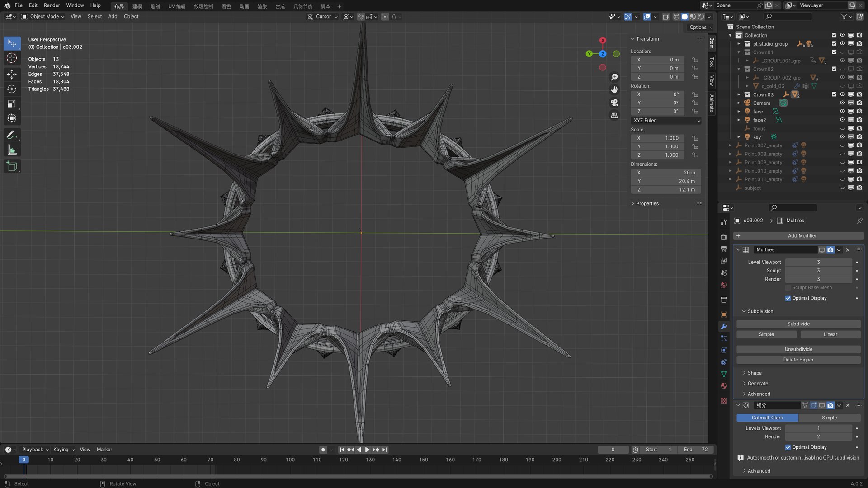Open the Window menu
The image size is (868, 488).
pos(75,5)
